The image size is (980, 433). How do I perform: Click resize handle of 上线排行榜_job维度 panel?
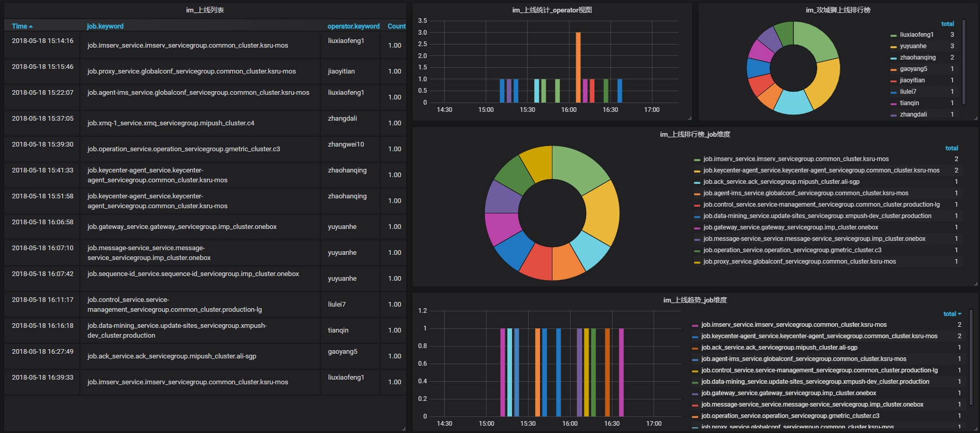pos(975,284)
